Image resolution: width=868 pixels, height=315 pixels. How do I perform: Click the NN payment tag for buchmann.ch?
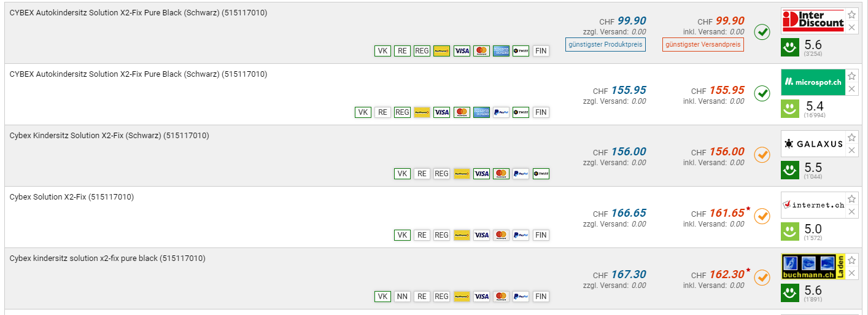point(402,297)
